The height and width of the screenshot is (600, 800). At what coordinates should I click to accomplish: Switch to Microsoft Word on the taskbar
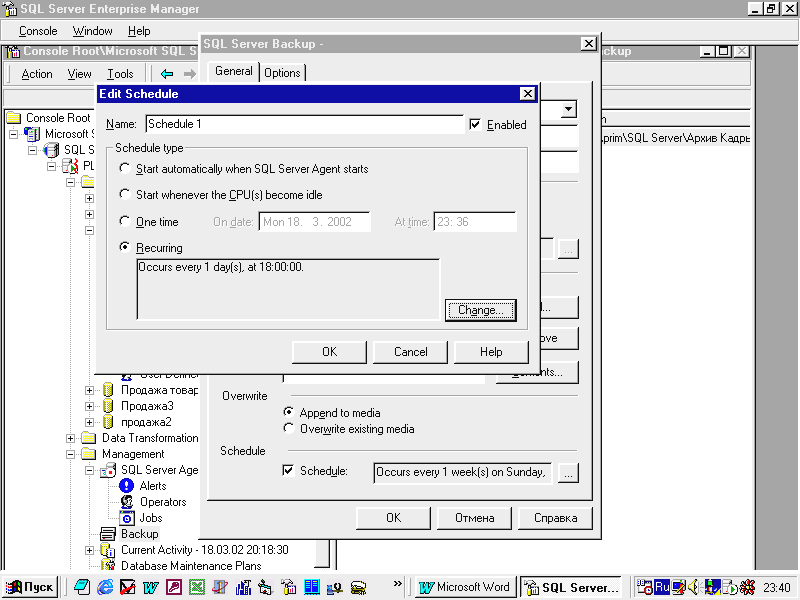(x=464, y=587)
